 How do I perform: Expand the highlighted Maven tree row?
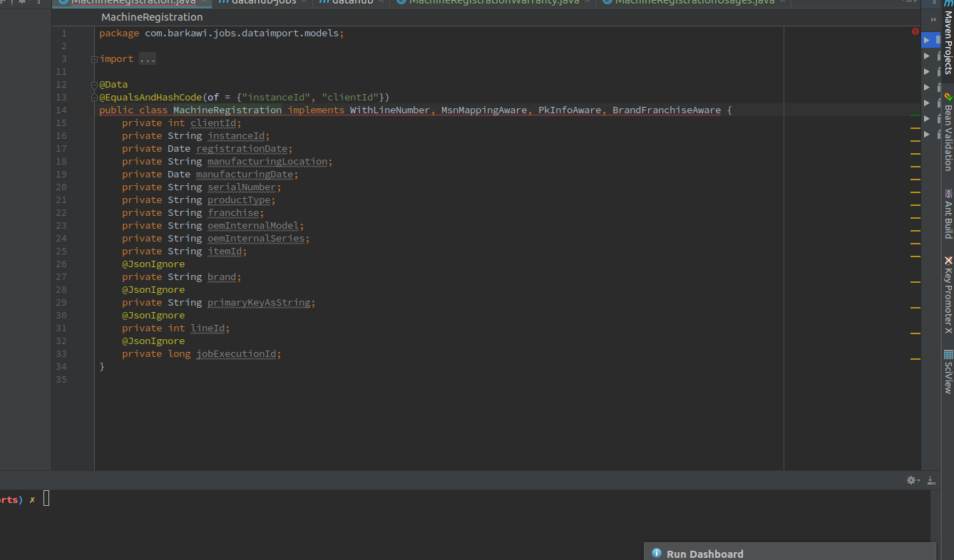coord(926,40)
